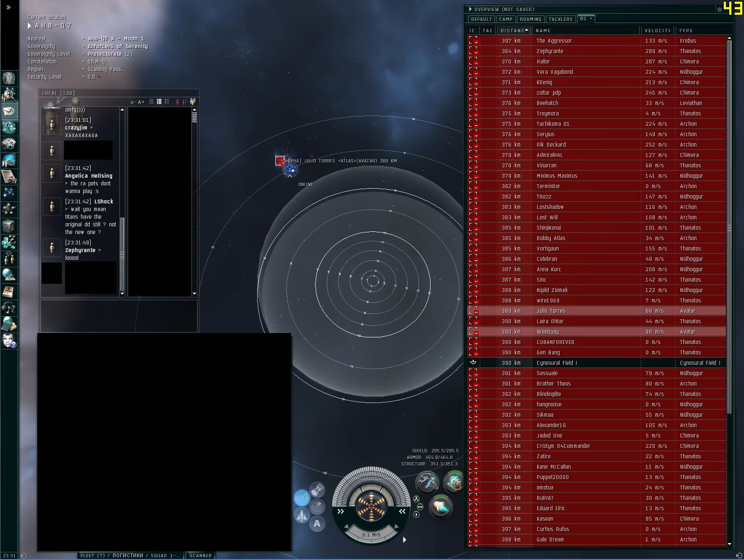Open the Jukebox headphones icon

point(9,308)
